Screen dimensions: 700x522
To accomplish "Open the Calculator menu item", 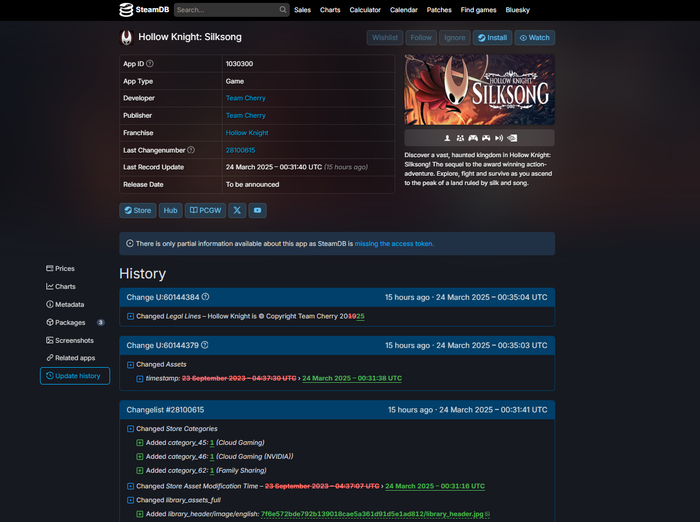I will click(x=365, y=10).
